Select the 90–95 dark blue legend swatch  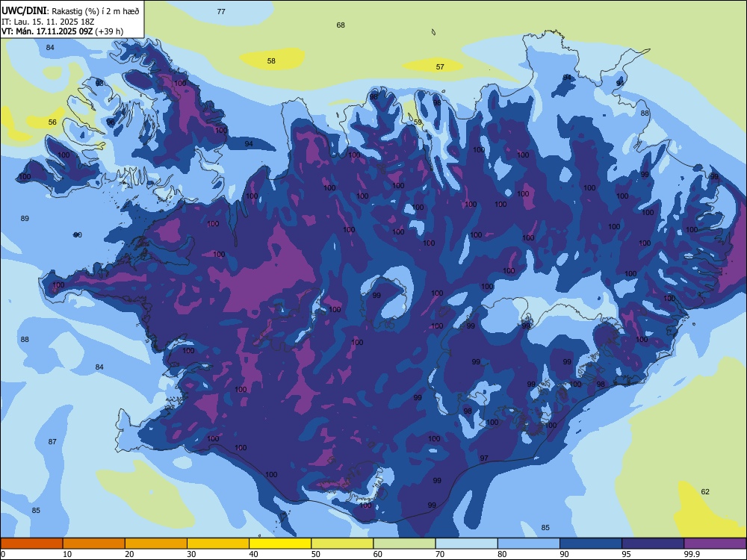click(x=591, y=544)
